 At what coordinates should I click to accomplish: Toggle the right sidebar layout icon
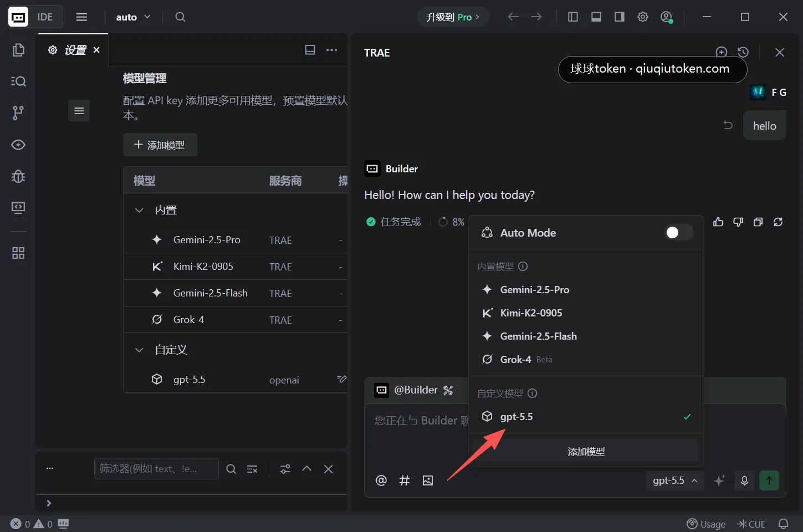pos(620,17)
